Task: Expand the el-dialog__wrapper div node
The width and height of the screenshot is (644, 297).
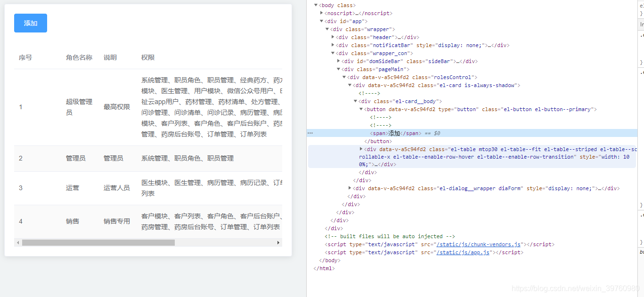Action: pos(350,188)
